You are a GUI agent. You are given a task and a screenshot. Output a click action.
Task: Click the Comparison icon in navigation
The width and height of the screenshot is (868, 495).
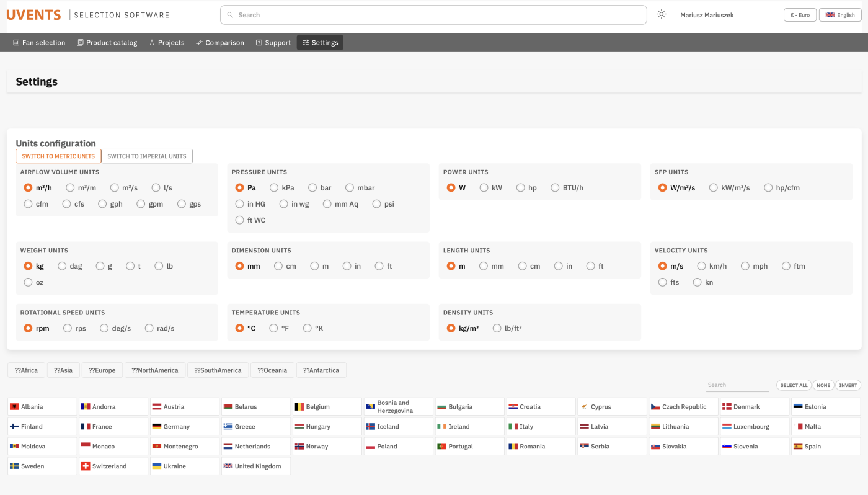199,43
